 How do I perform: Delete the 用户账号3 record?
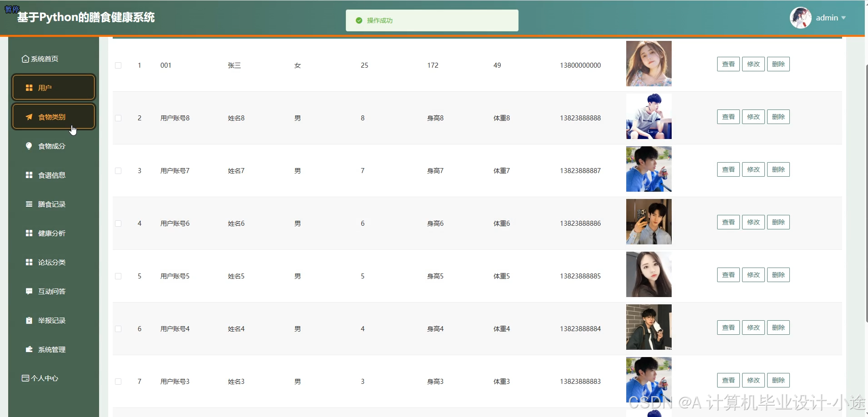(778, 380)
